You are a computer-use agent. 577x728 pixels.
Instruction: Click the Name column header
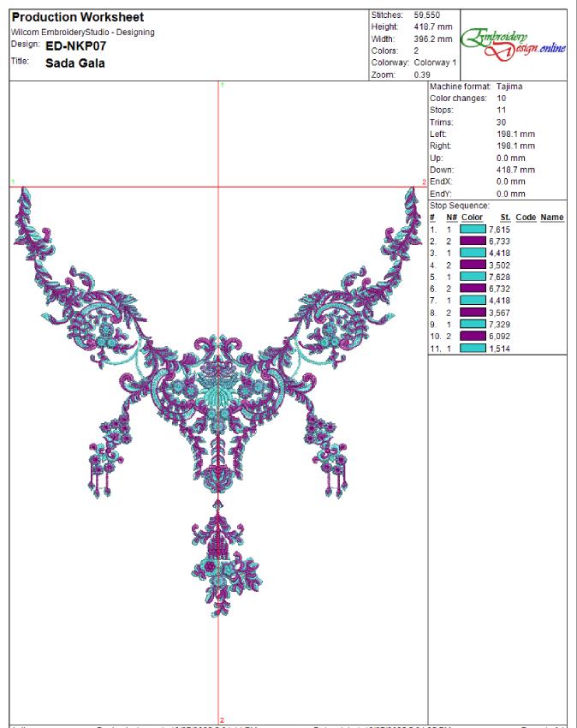552,218
